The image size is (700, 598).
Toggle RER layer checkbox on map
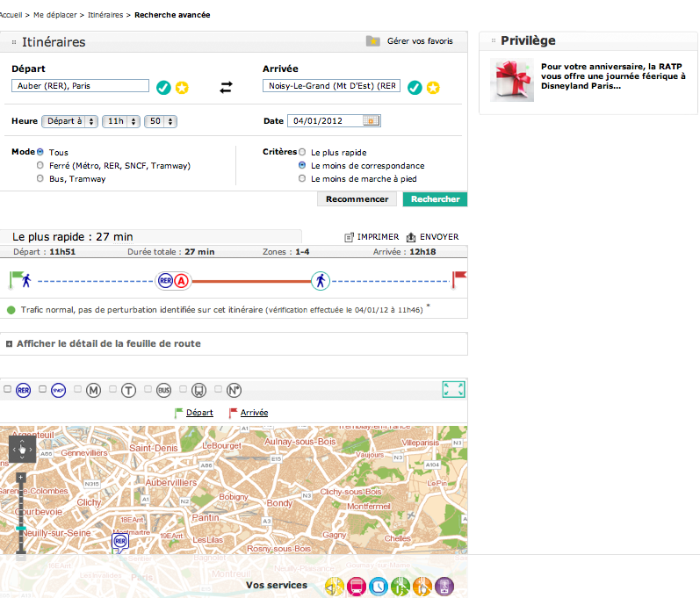pos(7,389)
